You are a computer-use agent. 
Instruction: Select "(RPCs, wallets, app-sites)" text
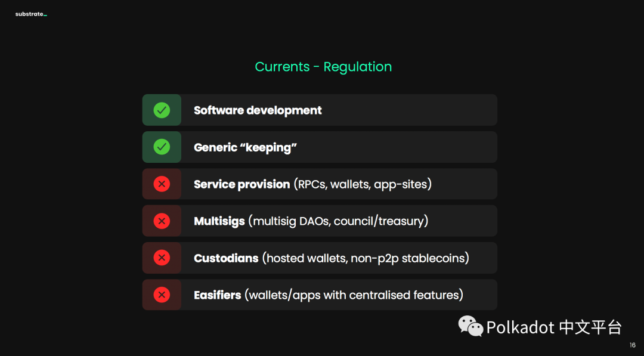coord(363,184)
